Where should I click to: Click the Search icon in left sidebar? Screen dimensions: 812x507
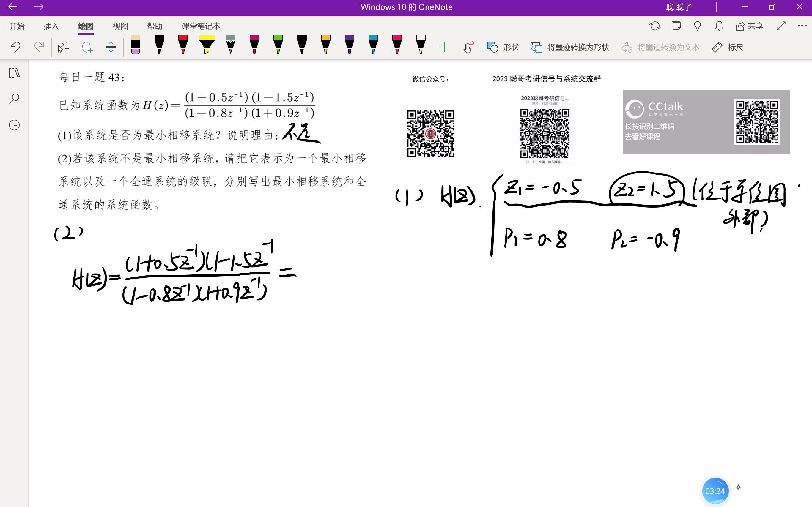pos(14,98)
